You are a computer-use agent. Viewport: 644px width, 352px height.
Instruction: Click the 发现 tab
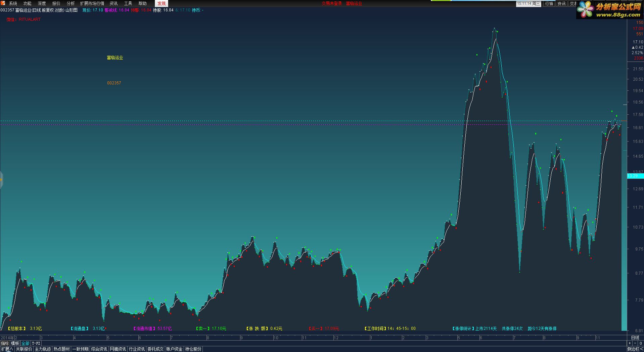point(162,3)
